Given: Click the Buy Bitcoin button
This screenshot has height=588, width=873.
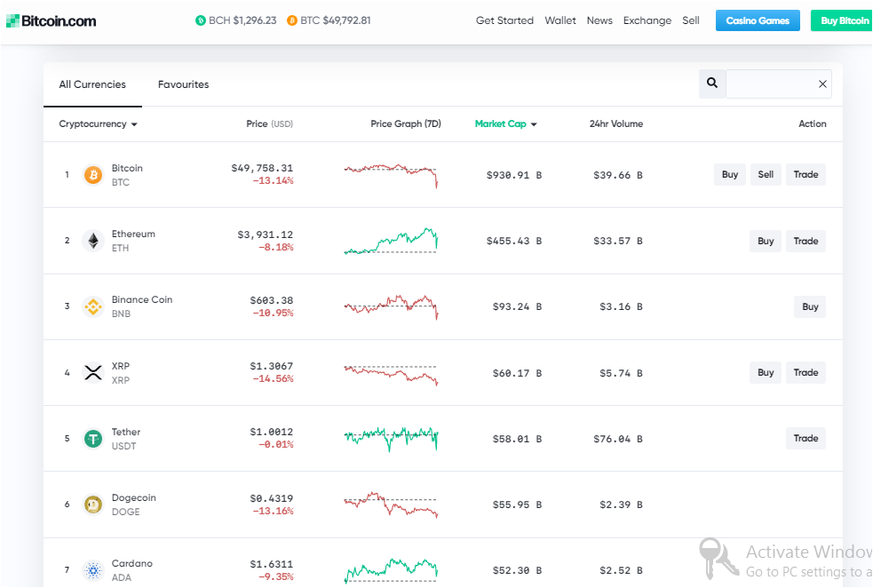Looking at the screenshot, I should point(842,20).
